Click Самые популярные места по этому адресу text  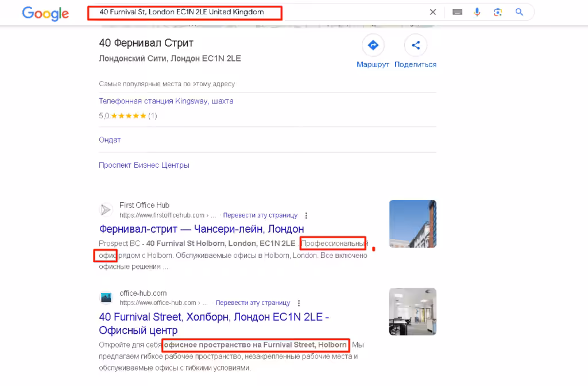pyautogui.click(x=167, y=84)
